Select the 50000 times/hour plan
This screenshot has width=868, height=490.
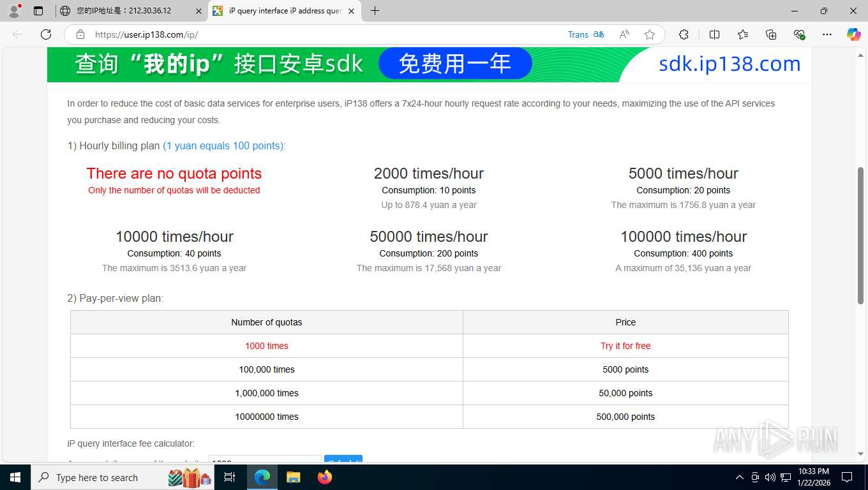pos(429,237)
